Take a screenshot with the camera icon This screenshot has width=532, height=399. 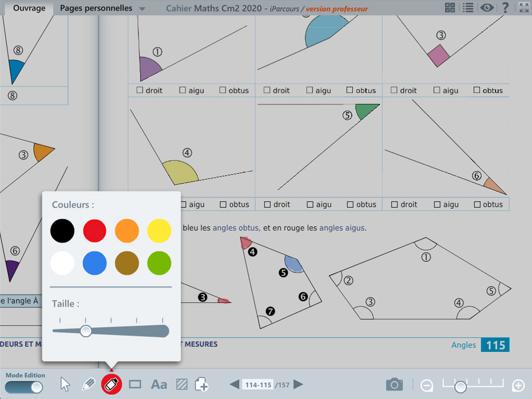click(394, 384)
